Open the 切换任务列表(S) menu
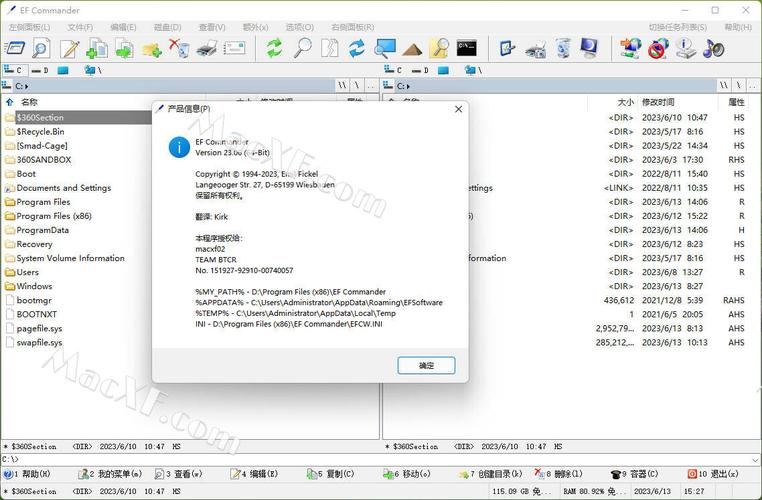 [677, 27]
